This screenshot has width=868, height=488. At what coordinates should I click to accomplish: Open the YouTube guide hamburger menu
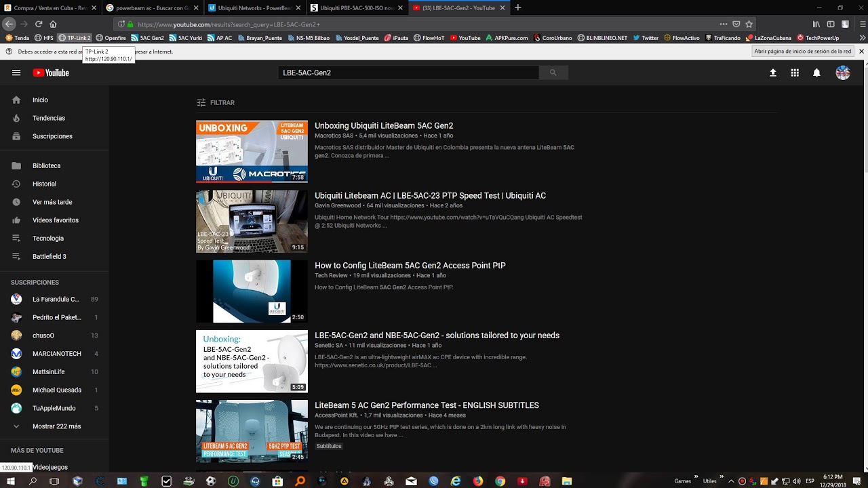pyautogui.click(x=16, y=73)
